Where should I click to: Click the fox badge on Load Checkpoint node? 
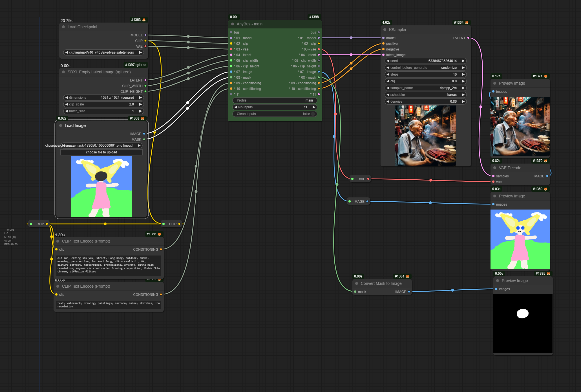[144, 20]
